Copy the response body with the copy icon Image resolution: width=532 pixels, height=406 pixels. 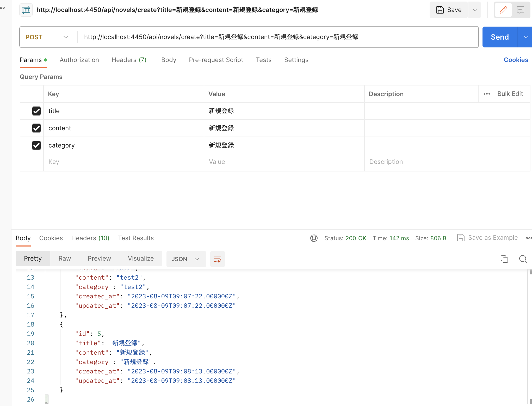click(504, 259)
